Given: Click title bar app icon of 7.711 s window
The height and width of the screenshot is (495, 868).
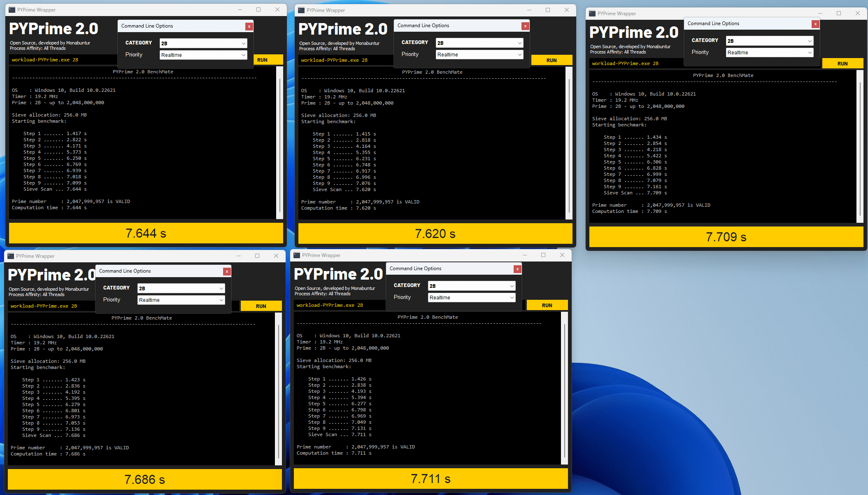Looking at the screenshot, I should click(296, 255).
